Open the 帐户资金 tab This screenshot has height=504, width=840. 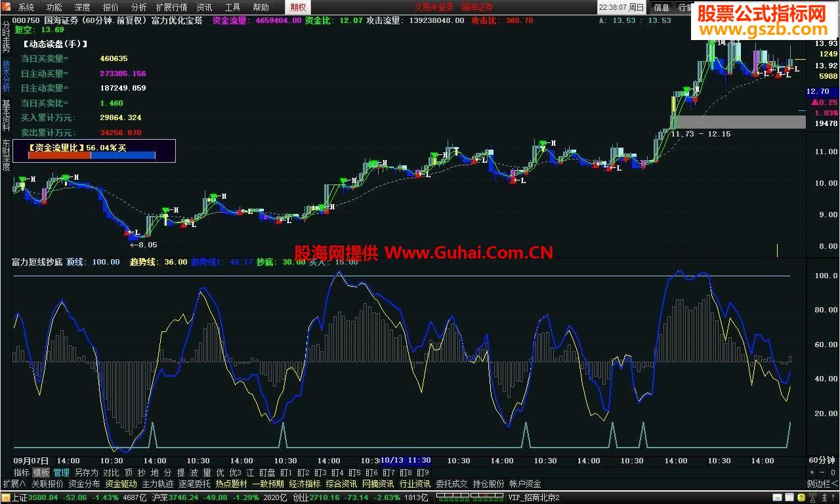click(x=525, y=484)
